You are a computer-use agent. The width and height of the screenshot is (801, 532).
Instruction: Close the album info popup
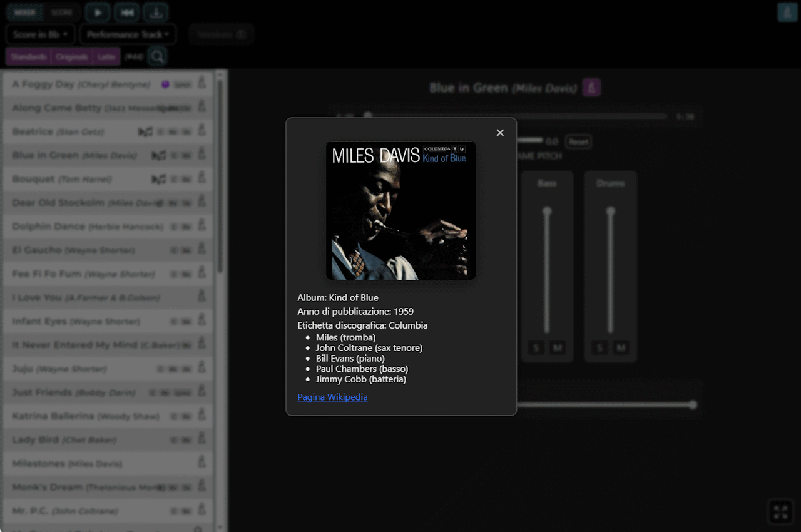pyautogui.click(x=500, y=133)
